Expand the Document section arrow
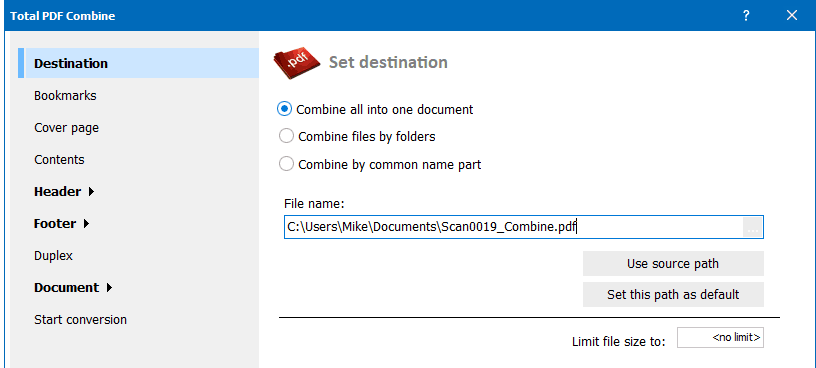816x368 pixels. (x=109, y=287)
